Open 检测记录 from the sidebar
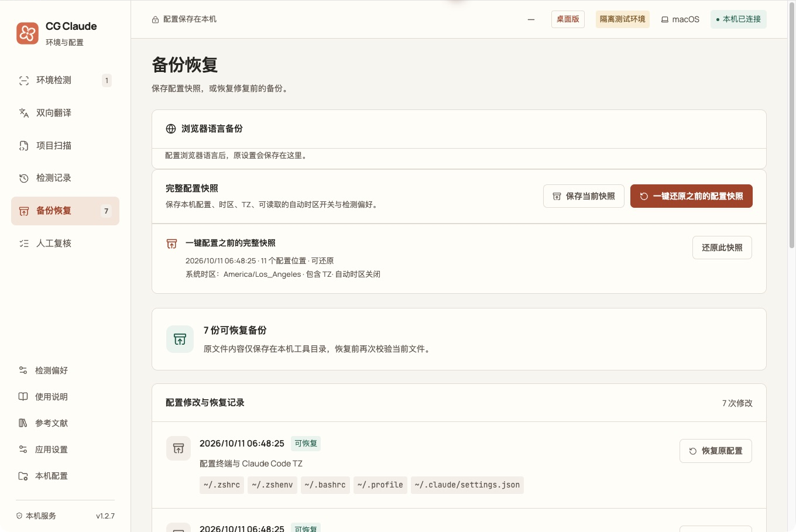The image size is (796, 532). pyautogui.click(x=65, y=178)
